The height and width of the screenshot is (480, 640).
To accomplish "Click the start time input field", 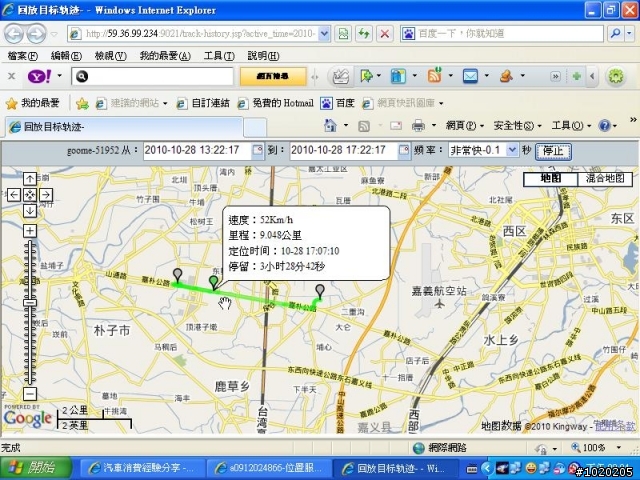I will 197,150.
